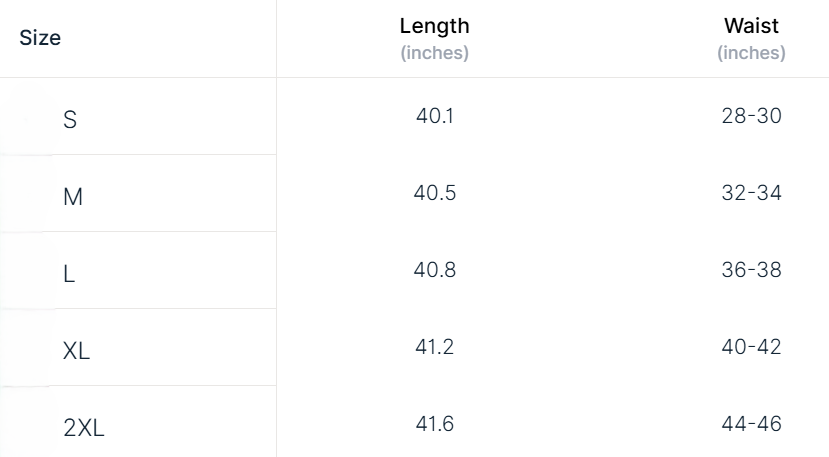Screen dimensions: 829x457
Task: Click waist range 44-46
Action: pos(751,424)
